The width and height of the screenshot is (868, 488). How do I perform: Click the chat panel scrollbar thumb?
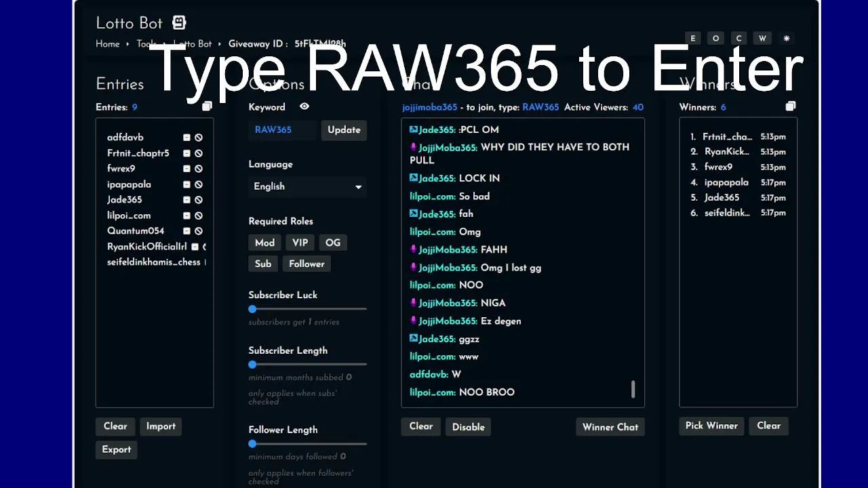click(x=633, y=389)
